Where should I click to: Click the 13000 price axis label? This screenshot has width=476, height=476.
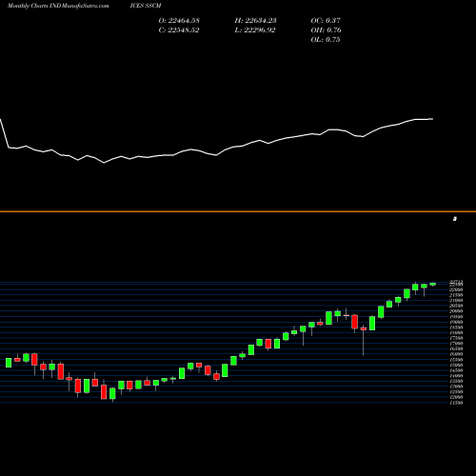pyautogui.click(x=456, y=387)
